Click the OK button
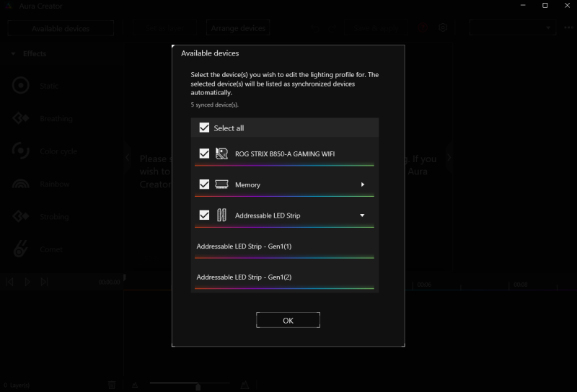The image size is (577, 392). pyautogui.click(x=288, y=320)
